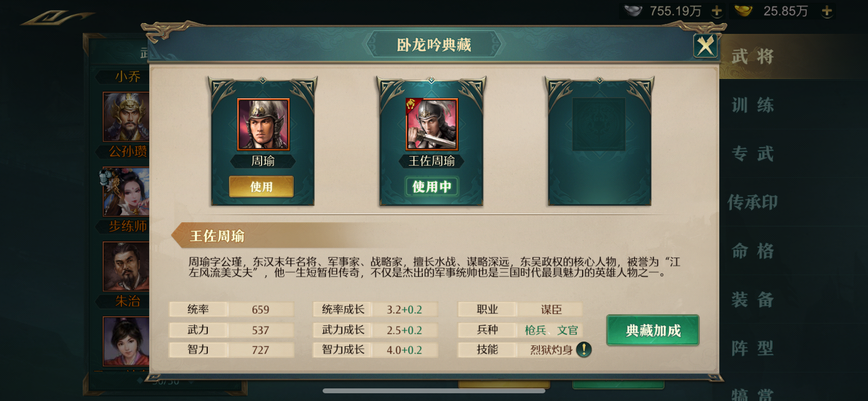Select the 周瑜 portrait card
868x401 pixels.
coord(263,124)
